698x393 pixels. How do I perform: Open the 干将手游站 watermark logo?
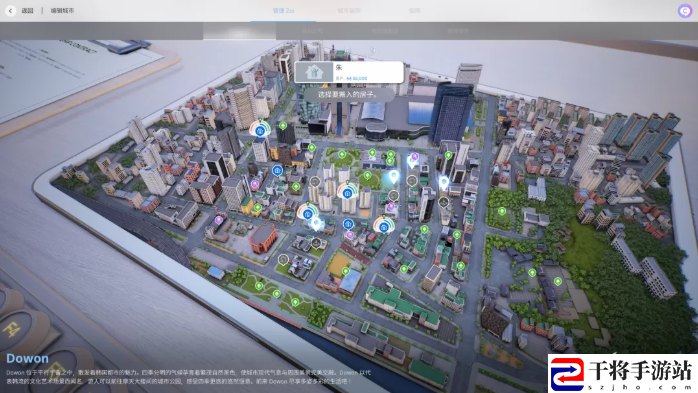click(x=623, y=374)
